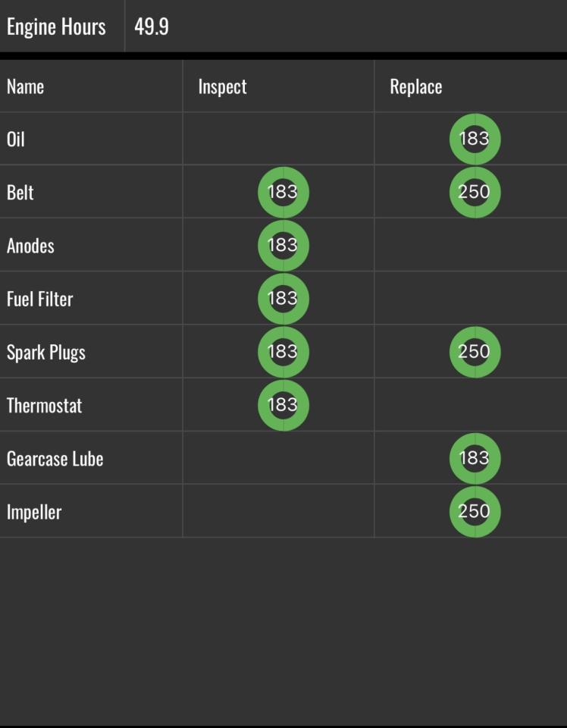
Task: Click the Fuel Filter inspect ring indicator
Action: coord(283,299)
